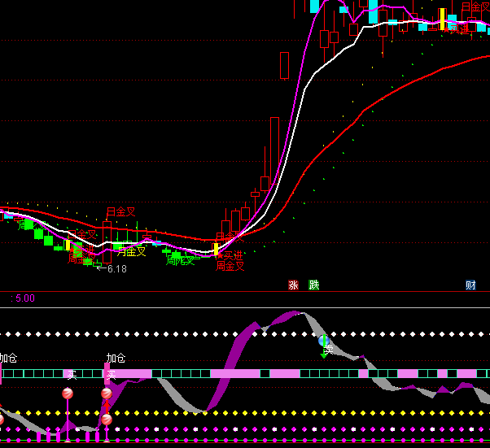Click the blue-green sell signal ball icon
The height and width of the screenshot is (448, 490).
(324, 341)
